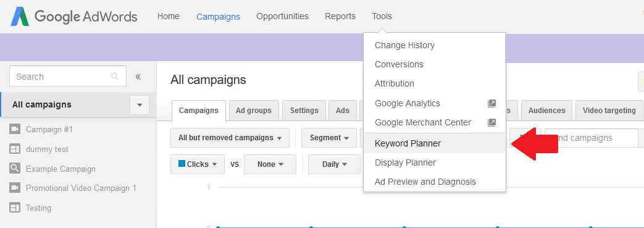
Task: Click the blue Clicks metric color swatch
Action: click(182, 164)
